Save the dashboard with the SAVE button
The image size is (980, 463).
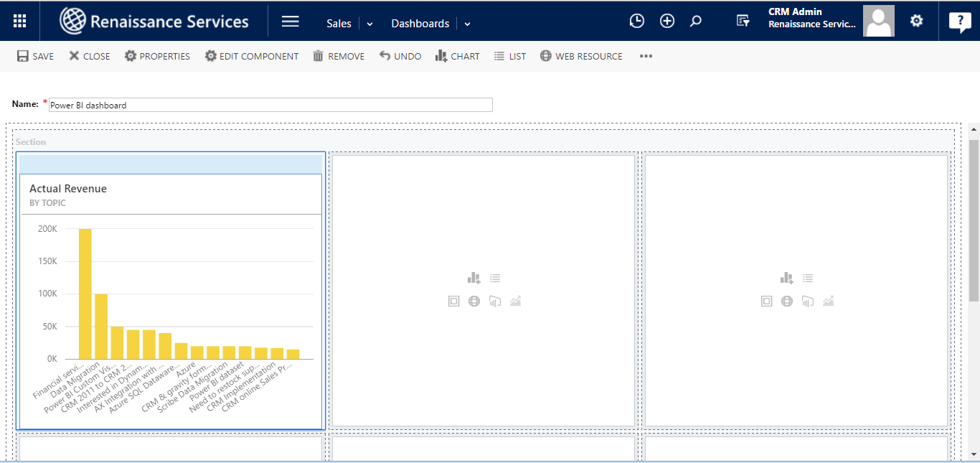[35, 56]
